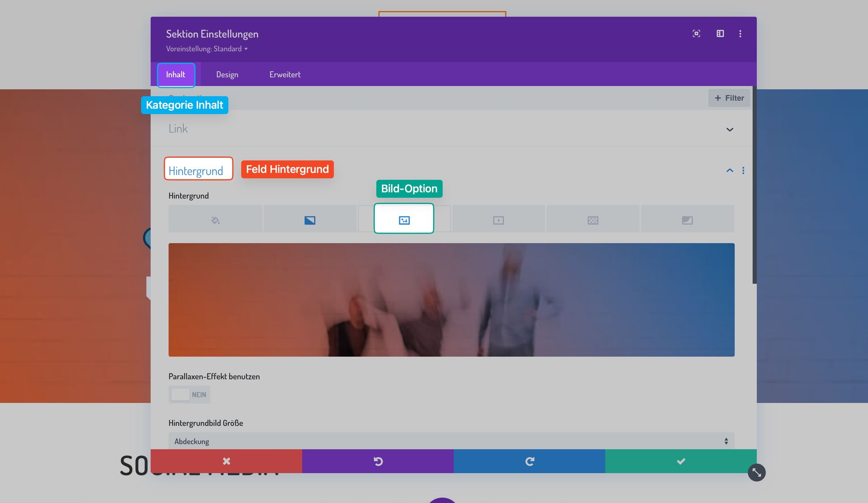This screenshot has width=868, height=503.
Task: Open modal more options menu
Action: 740,33
